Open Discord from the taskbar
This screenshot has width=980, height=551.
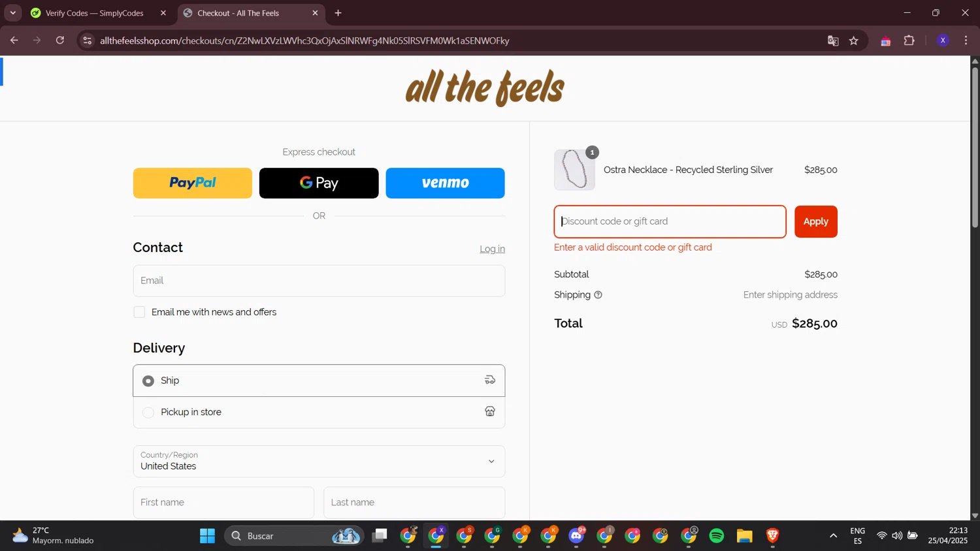tap(577, 536)
